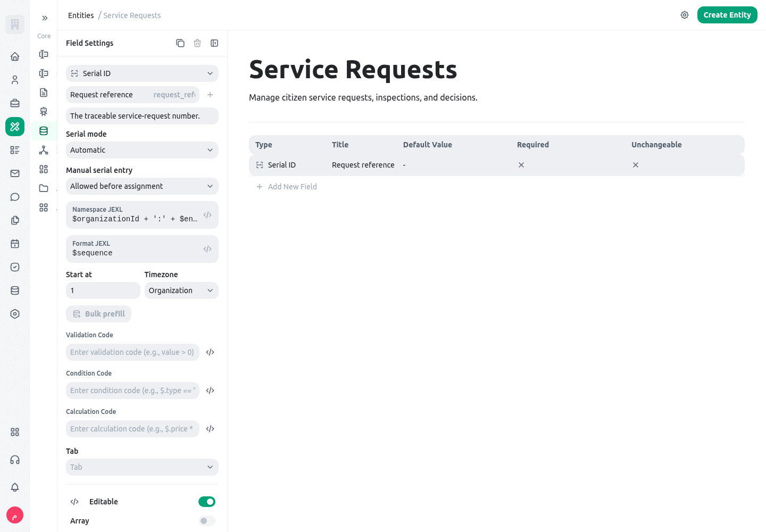Open the Serial ID field type dropdown

coord(142,73)
